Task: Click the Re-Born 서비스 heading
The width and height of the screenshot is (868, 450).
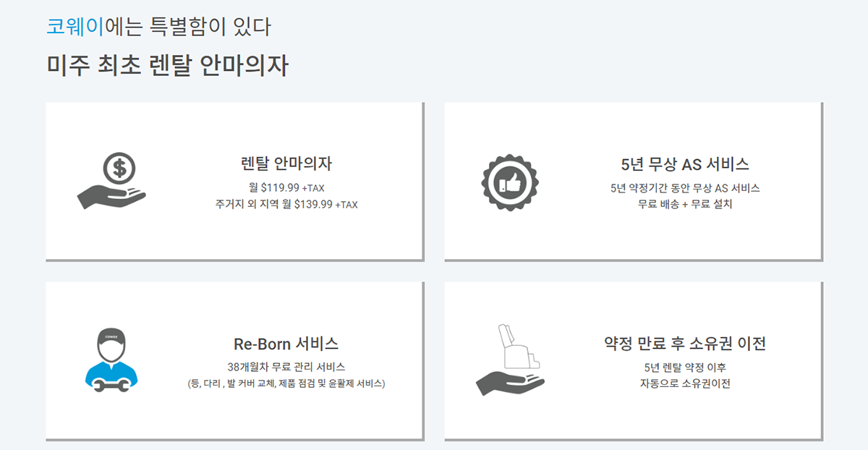Action: pos(286,343)
